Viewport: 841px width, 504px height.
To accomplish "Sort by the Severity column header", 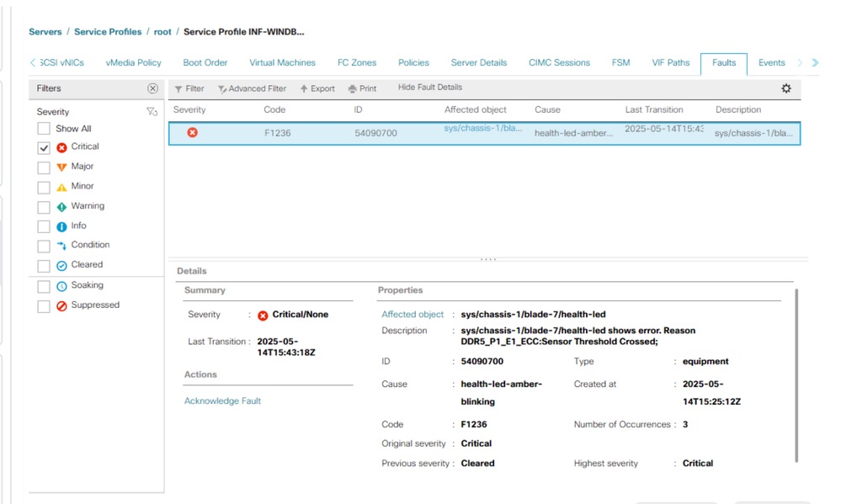I will pos(189,109).
